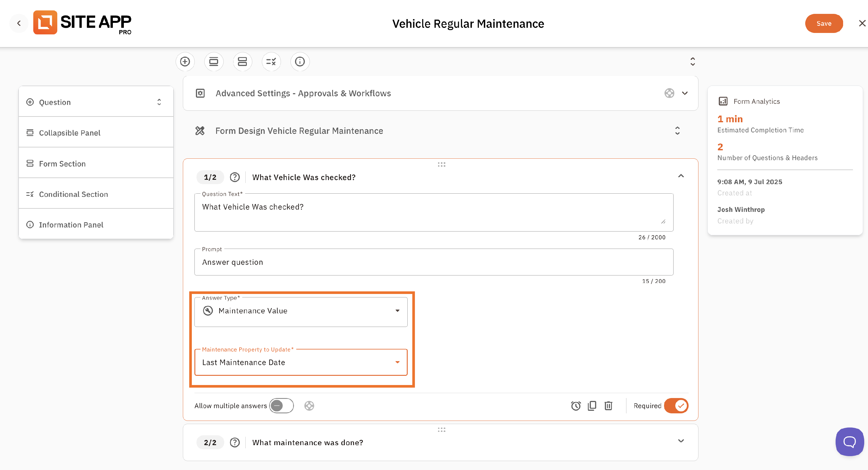
Task: Click the Question Text input field
Action: click(x=434, y=212)
